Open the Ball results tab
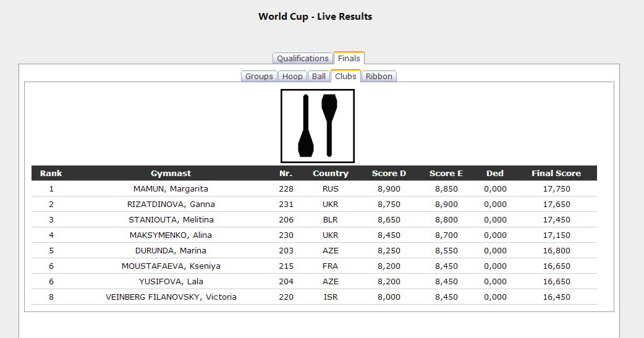The height and width of the screenshot is (338, 644). [x=319, y=77]
